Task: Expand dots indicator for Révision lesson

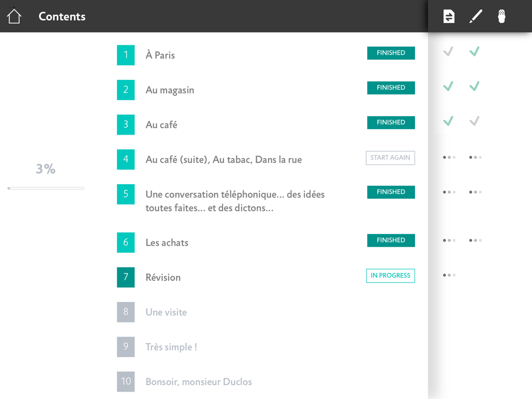Action: point(449,275)
